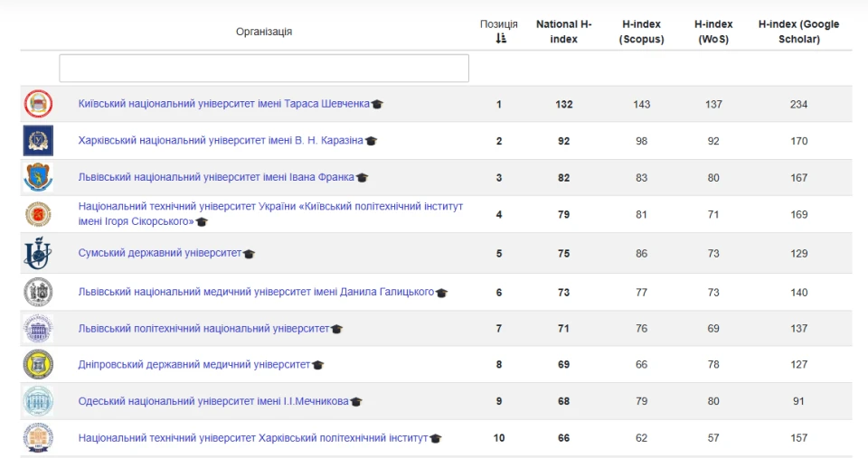The width and height of the screenshot is (868, 458).
Task: Click the Kharkiv Polytechnic Institute logo
Action: 38,437
